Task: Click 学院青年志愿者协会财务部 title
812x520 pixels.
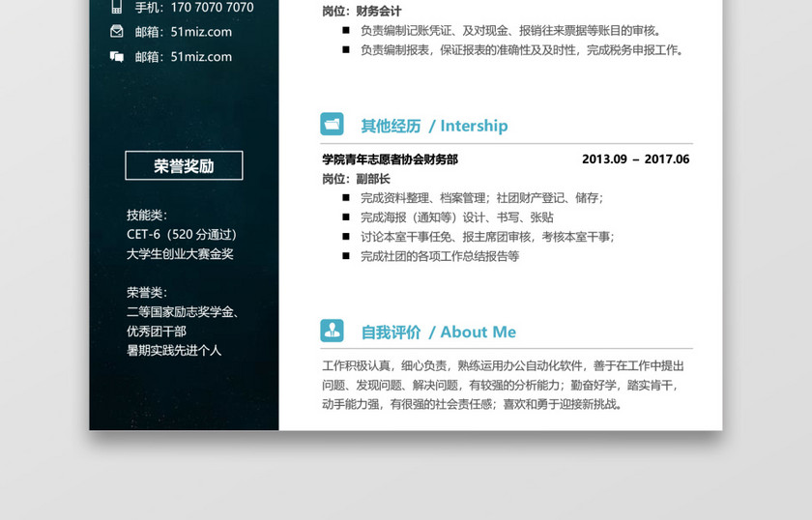Action: point(390,159)
